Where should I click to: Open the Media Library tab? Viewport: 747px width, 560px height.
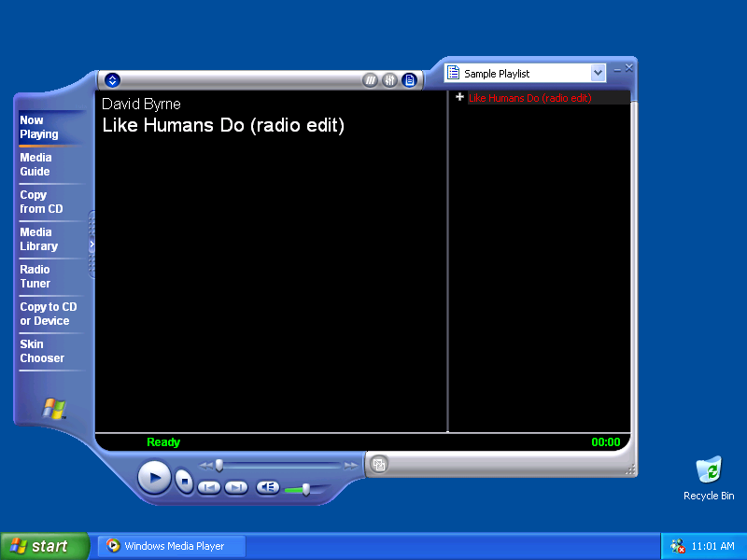click(x=38, y=239)
